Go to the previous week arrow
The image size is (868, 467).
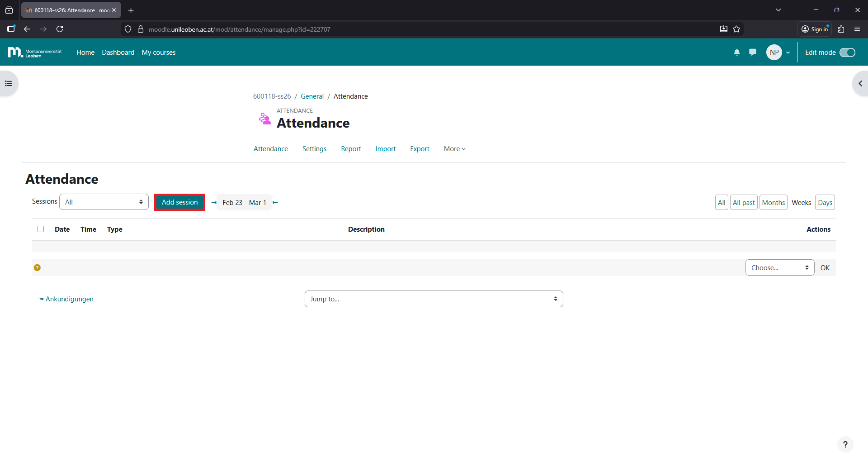pos(214,203)
